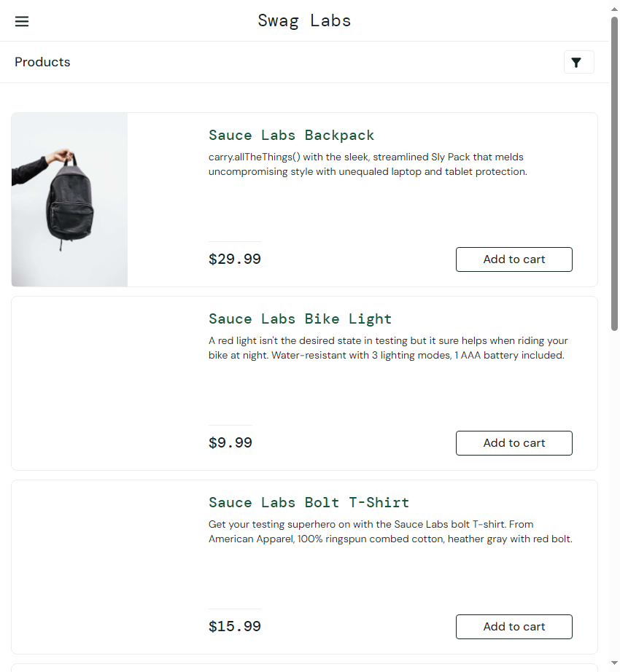
Task: Add the Sauce Labs Bolt T-Shirt to cart
Action: [514, 627]
